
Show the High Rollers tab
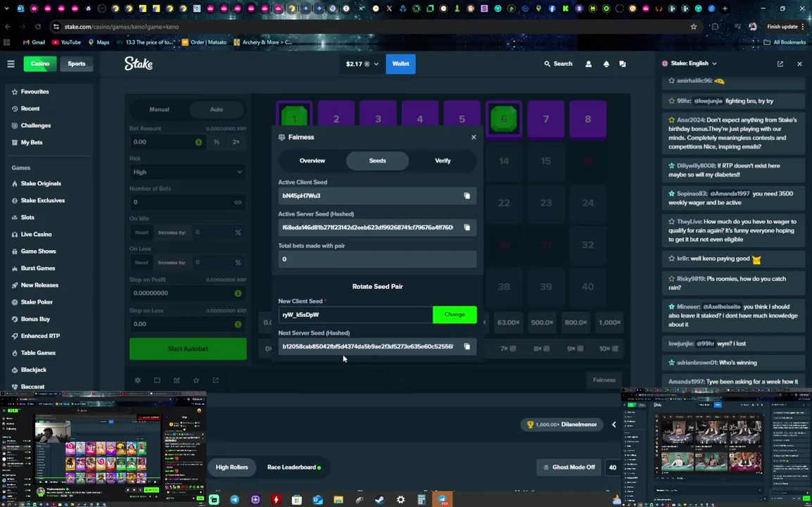231,467
